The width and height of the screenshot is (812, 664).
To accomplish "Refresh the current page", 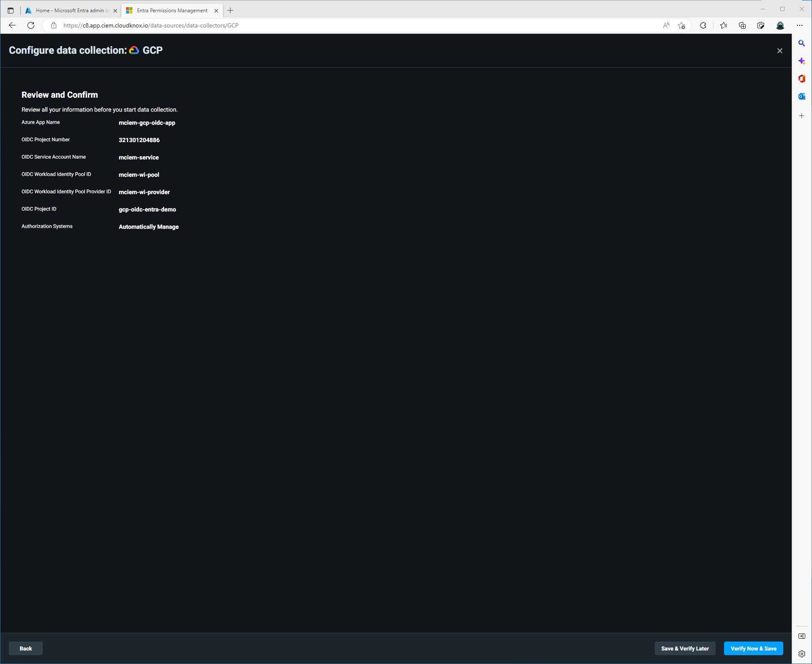I will (x=31, y=25).
